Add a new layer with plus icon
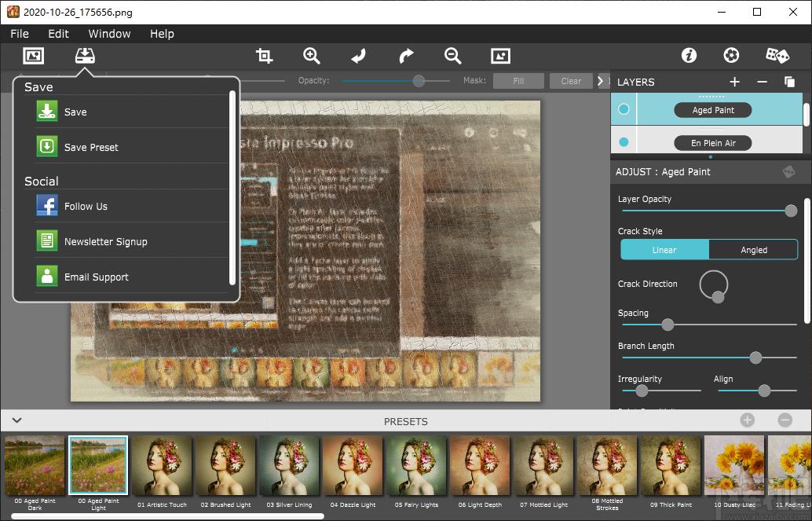Image resolution: width=812 pixels, height=521 pixels. (x=734, y=82)
